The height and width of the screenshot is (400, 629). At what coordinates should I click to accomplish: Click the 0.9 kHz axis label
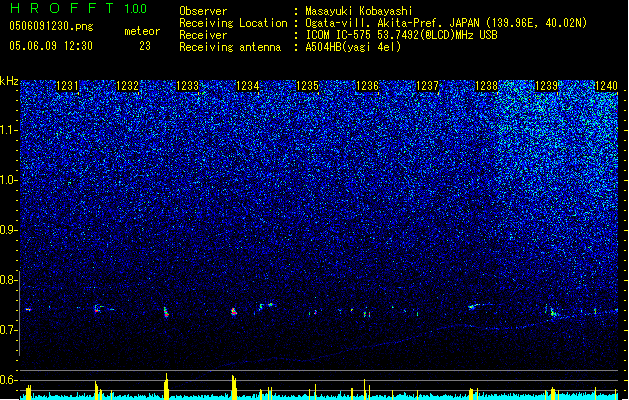pyautogui.click(x=9, y=230)
